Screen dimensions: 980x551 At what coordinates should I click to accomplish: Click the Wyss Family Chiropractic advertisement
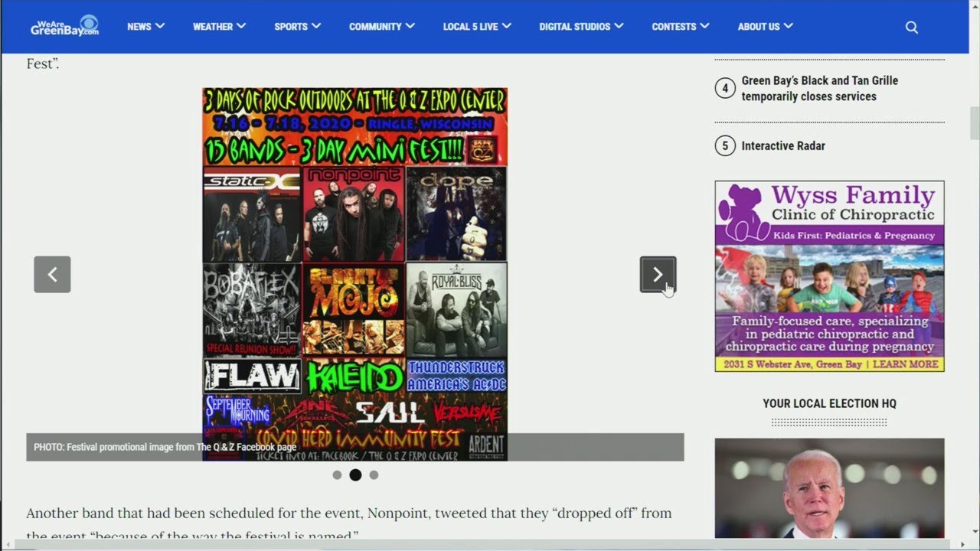pyautogui.click(x=829, y=276)
